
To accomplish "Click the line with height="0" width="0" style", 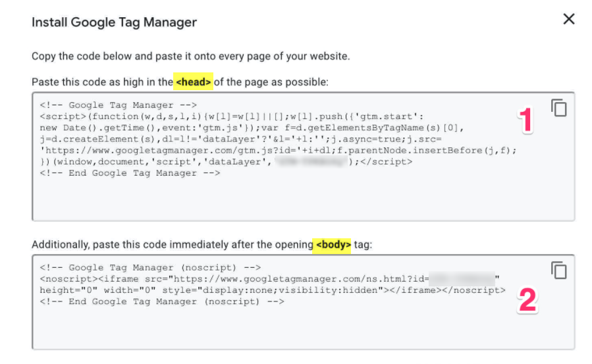I will point(273,290).
